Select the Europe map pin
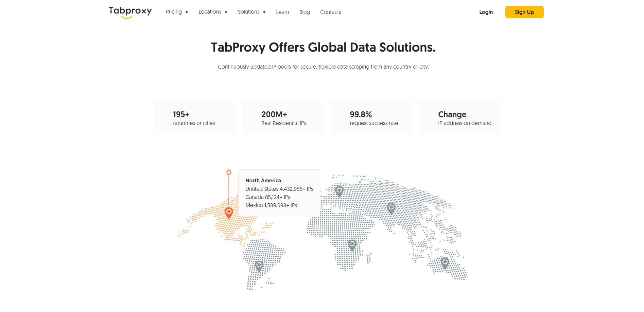Screen dimensions: 644x312 pyautogui.click(x=339, y=192)
